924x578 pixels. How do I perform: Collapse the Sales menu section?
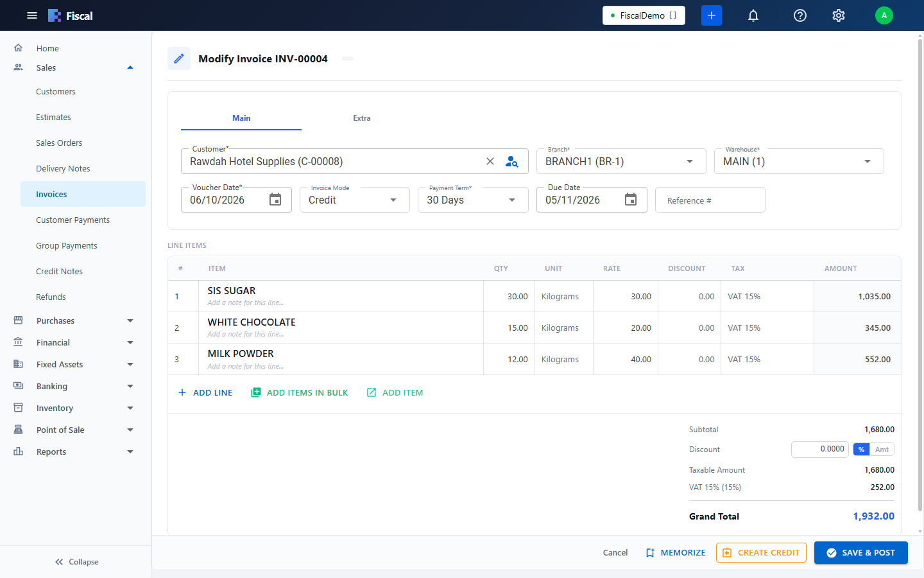coord(130,67)
